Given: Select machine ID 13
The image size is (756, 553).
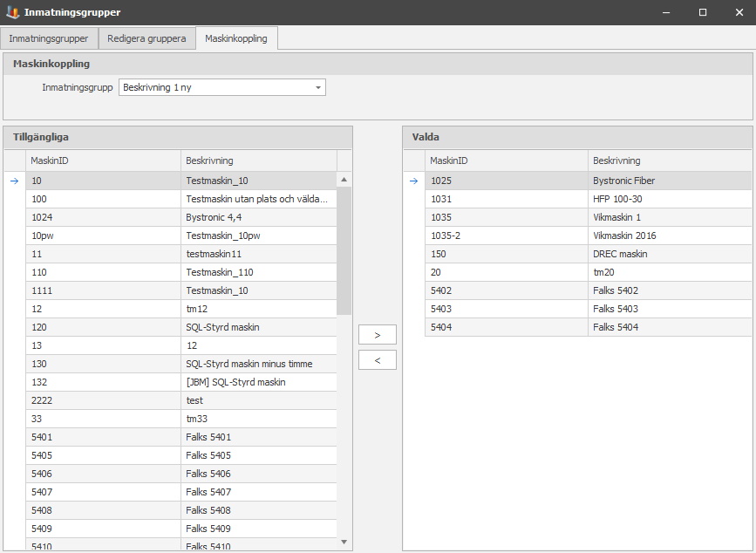Looking at the screenshot, I should [103, 345].
